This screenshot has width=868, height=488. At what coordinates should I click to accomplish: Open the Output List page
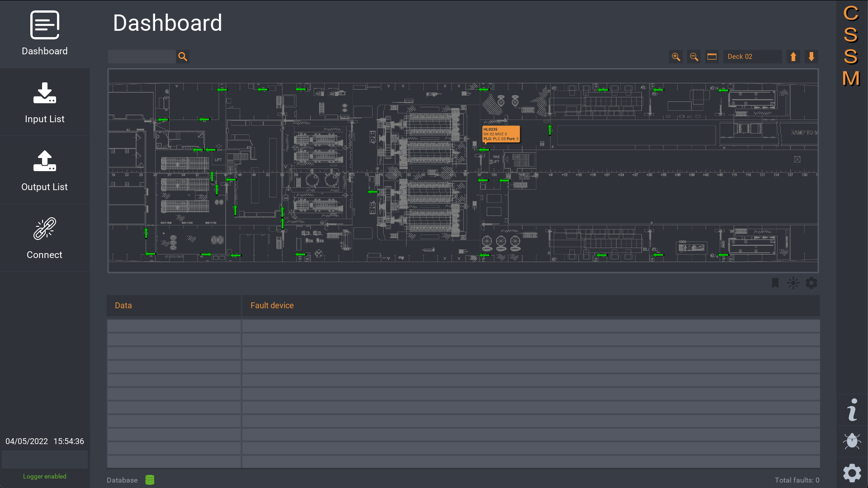click(45, 171)
